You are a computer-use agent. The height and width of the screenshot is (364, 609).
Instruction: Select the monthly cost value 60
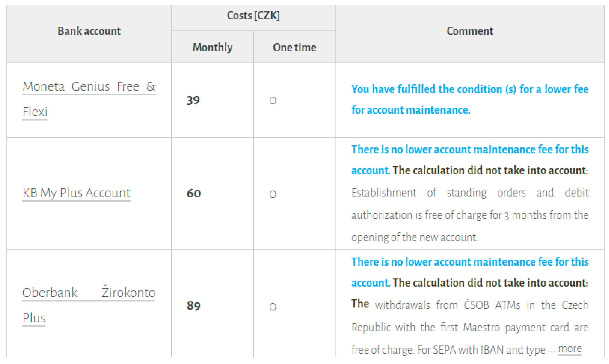point(194,193)
